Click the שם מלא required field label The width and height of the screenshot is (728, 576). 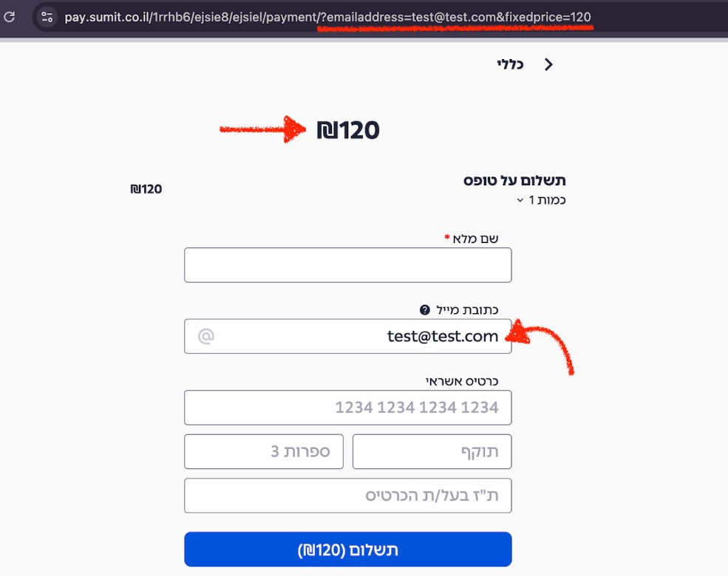tap(472, 239)
